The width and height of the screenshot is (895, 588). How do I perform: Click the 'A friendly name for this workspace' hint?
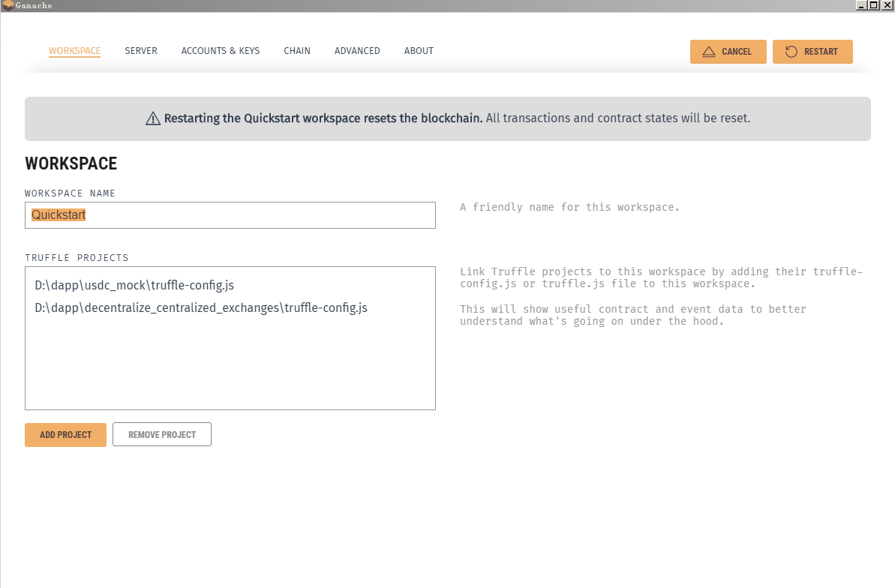[569, 207]
